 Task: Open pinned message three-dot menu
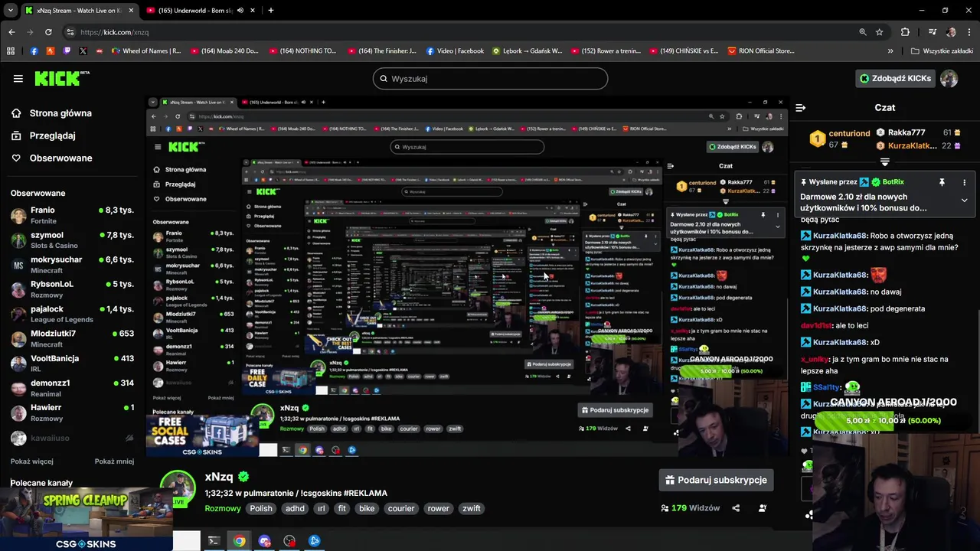pyautogui.click(x=964, y=182)
